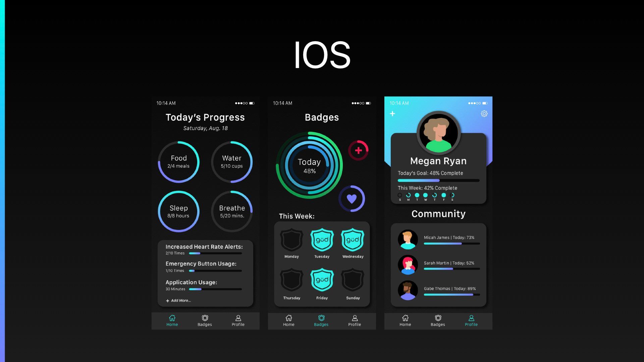The height and width of the screenshot is (362, 644).
Task: Click the Water progress ring icon
Action: pos(232,161)
